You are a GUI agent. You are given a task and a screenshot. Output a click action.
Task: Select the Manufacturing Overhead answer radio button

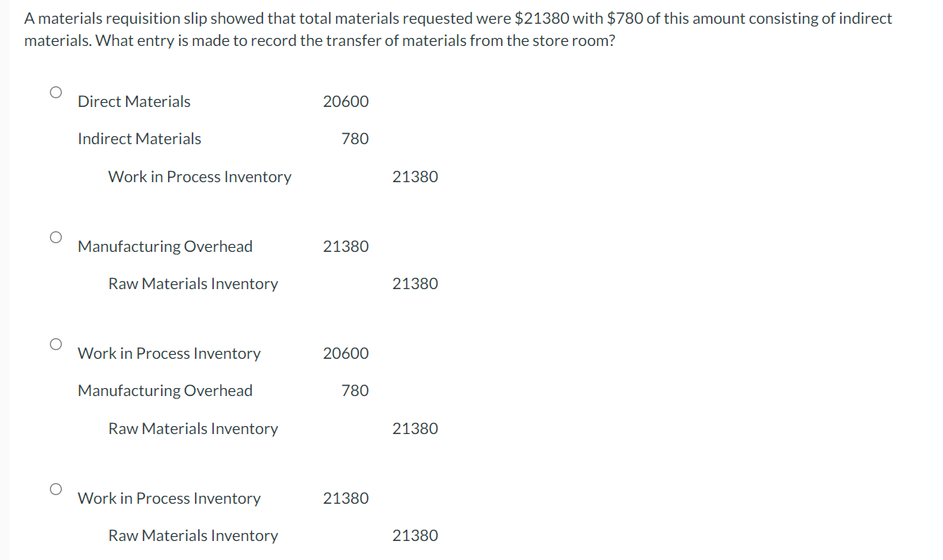coord(55,236)
